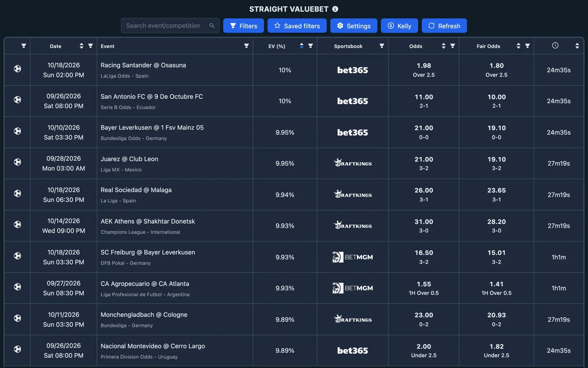588x368 pixels.
Task: Select event Bayer Leverkusen @ 1 Fsv Mainz 05
Action: click(x=152, y=128)
